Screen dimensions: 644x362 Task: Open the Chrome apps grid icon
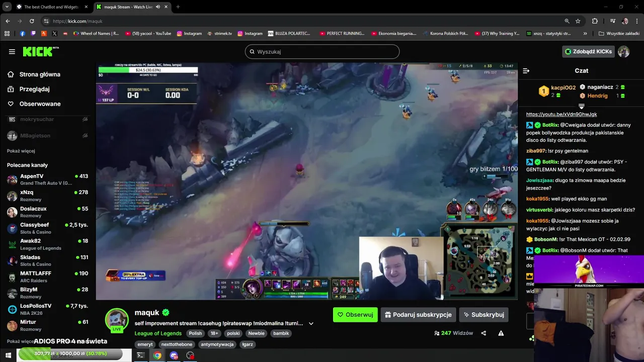[x=7, y=34]
